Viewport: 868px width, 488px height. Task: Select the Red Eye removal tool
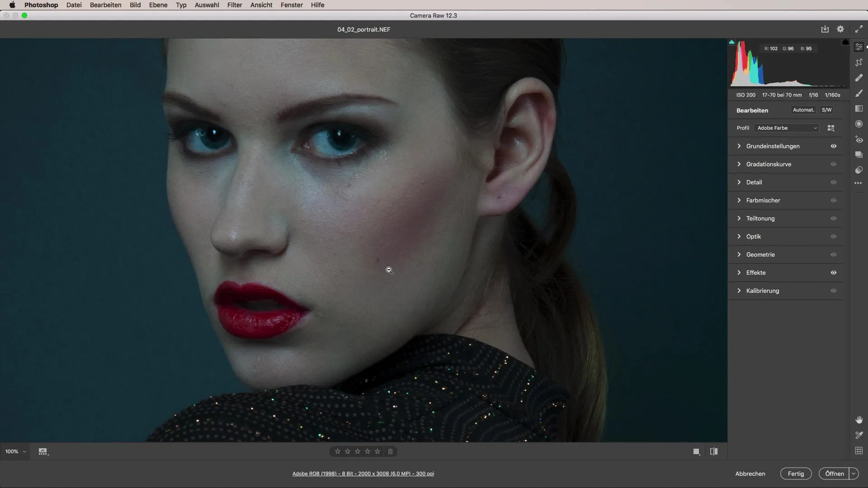(859, 139)
